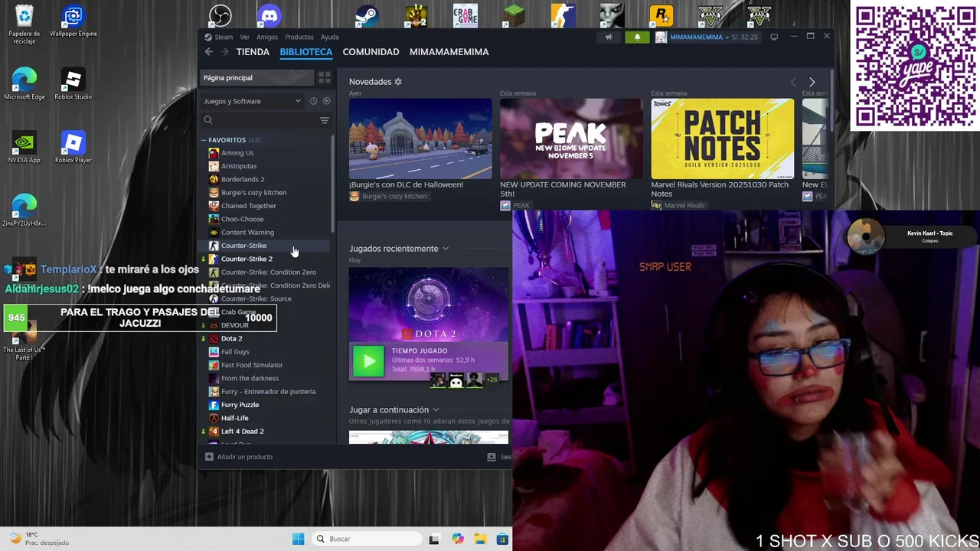Screen dimensions: 980x551
Task: Click the recent activity clock filter
Action: (x=313, y=101)
